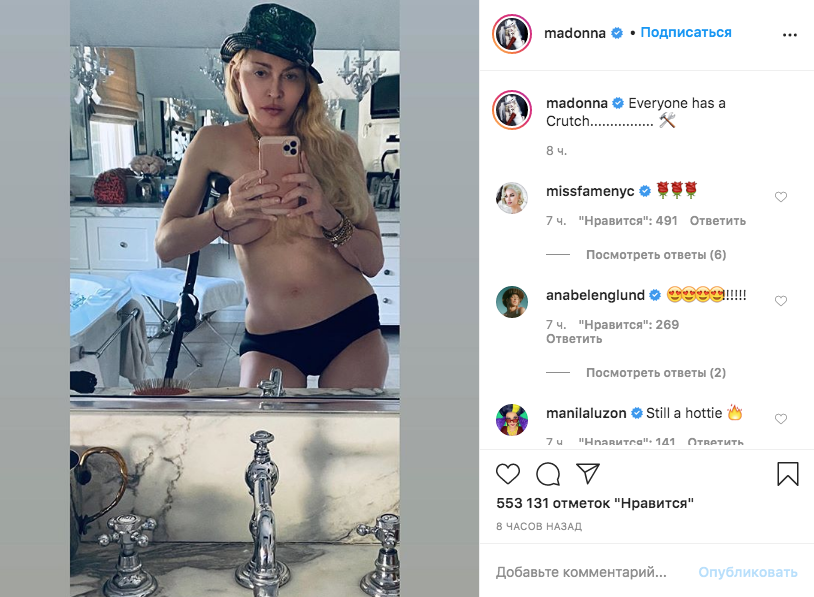
Task: Open the comment bubble icon
Action: [548, 473]
